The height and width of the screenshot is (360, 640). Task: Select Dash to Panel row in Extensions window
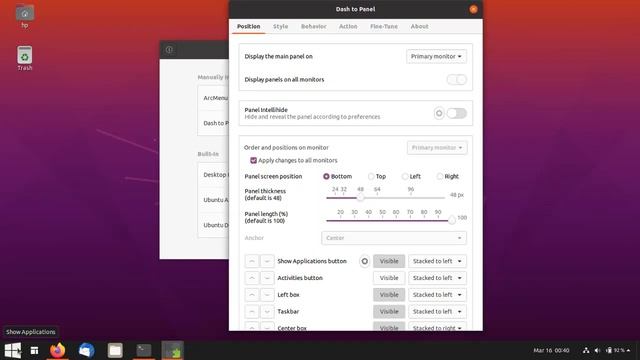point(213,123)
